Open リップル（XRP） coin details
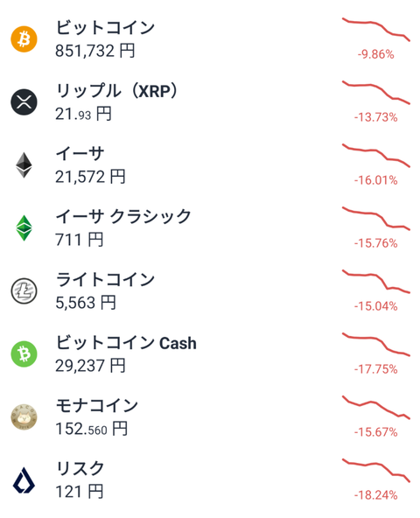The width and height of the screenshot is (420, 518). [116, 90]
